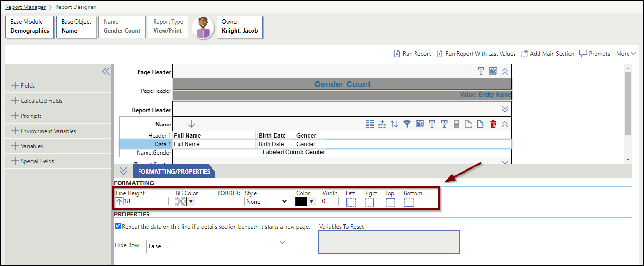Viewport: 644px width, 266px height.
Task: Click the add page icon with plus
Action: 481,124
